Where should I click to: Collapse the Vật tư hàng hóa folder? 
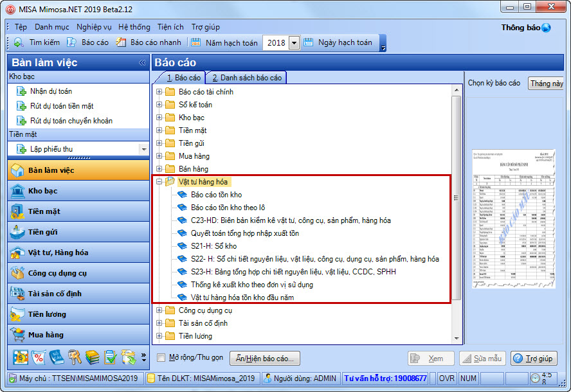coord(159,182)
